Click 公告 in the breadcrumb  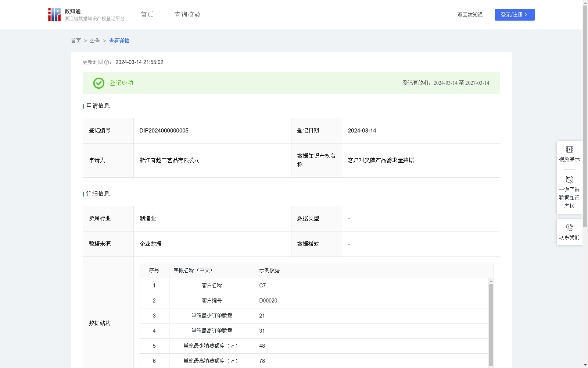pos(95,41)
